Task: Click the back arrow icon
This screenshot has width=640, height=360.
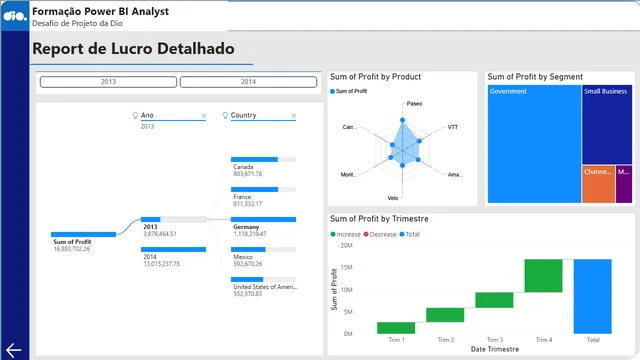Action: (13, 350)
